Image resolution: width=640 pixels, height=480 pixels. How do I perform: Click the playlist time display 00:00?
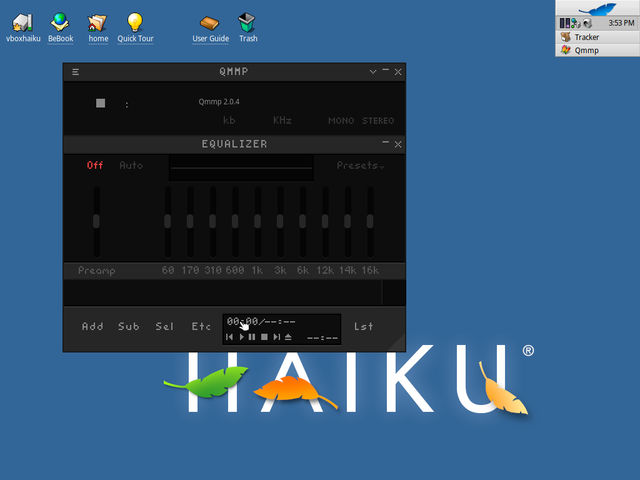(242, 322)
